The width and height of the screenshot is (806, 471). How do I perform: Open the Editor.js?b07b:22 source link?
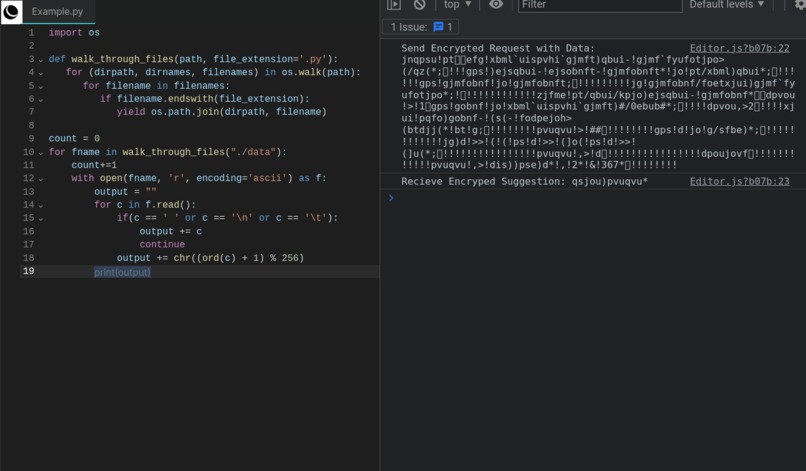739,48
